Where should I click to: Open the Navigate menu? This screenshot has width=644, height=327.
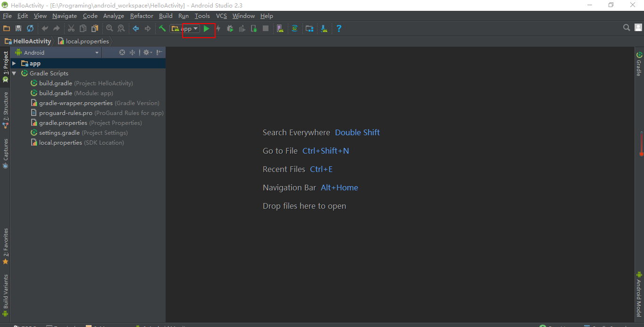[x=65, y=16]
